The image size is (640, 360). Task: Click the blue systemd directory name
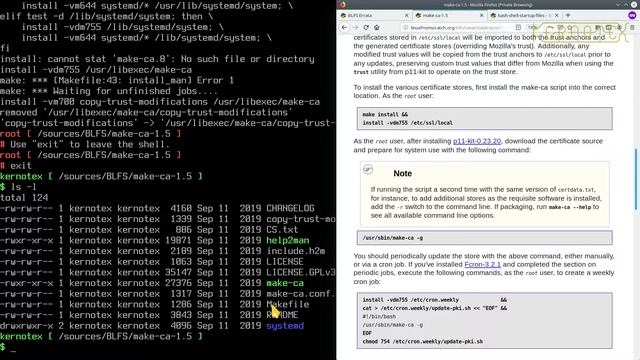285,326
